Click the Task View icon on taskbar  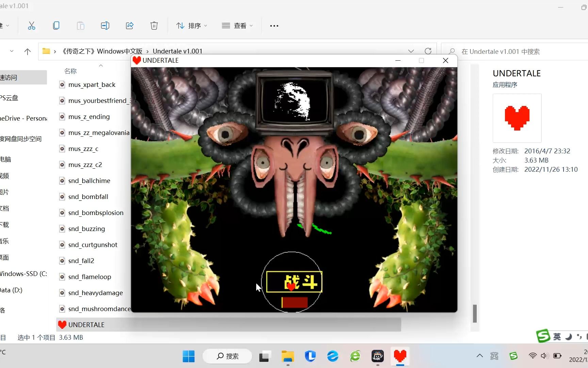click(265, 356)
